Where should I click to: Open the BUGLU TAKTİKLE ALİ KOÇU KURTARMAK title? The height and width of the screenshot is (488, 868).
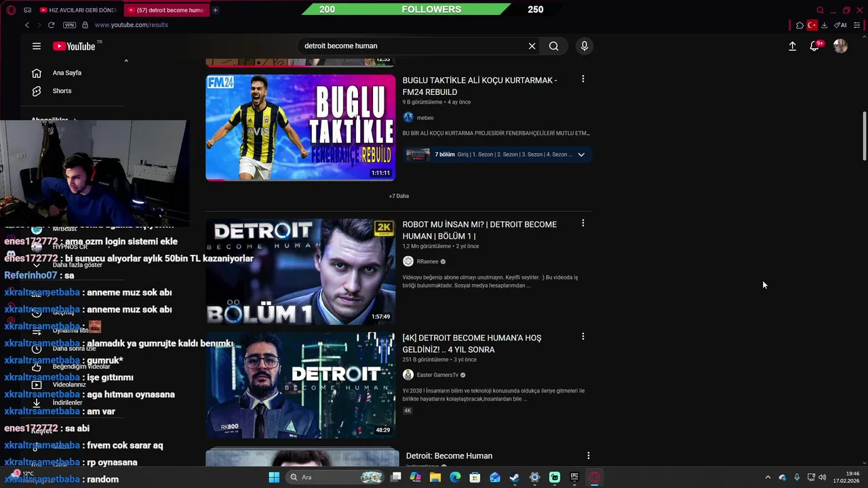479,86
